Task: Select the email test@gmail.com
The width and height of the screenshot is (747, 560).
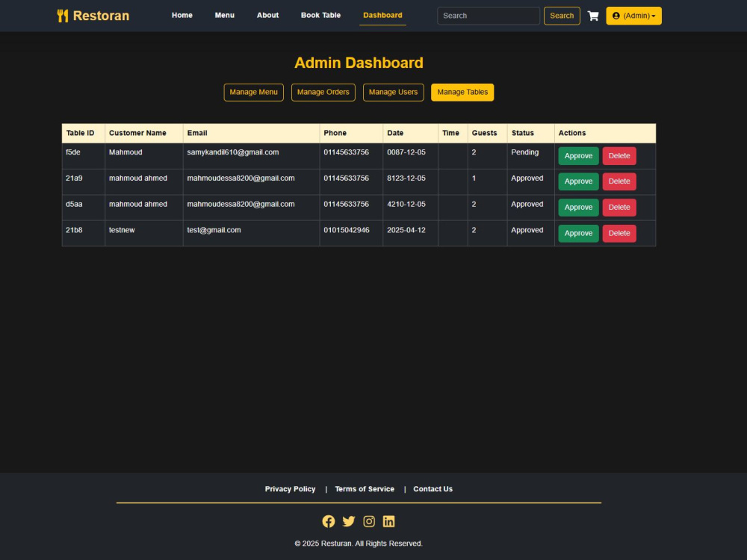Action: (214, 230)
